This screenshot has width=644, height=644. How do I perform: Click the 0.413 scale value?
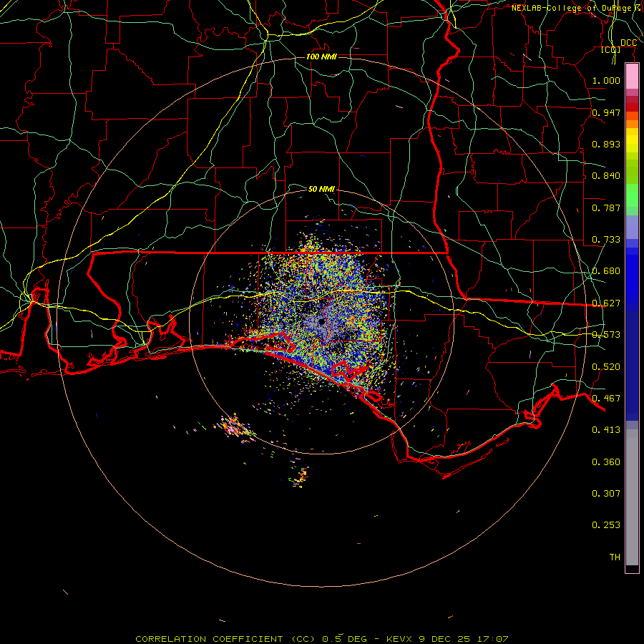click(606, 430)
